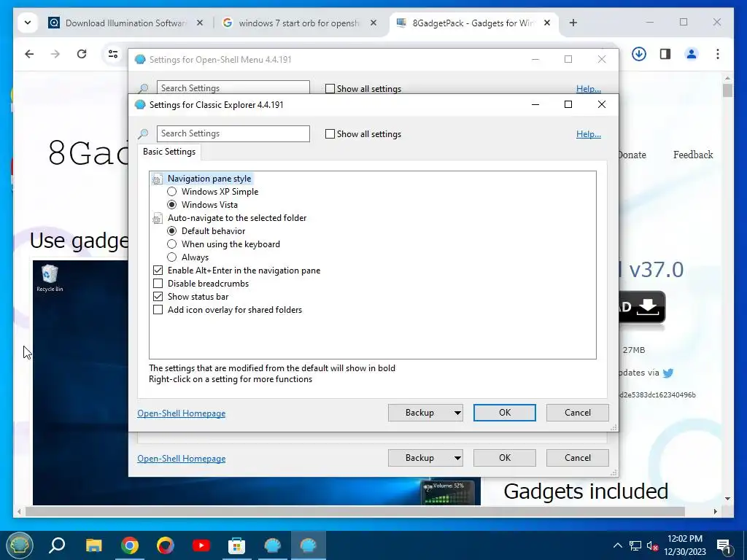
Task: Show hidden tray icons chevron
Action: (617, 545)
